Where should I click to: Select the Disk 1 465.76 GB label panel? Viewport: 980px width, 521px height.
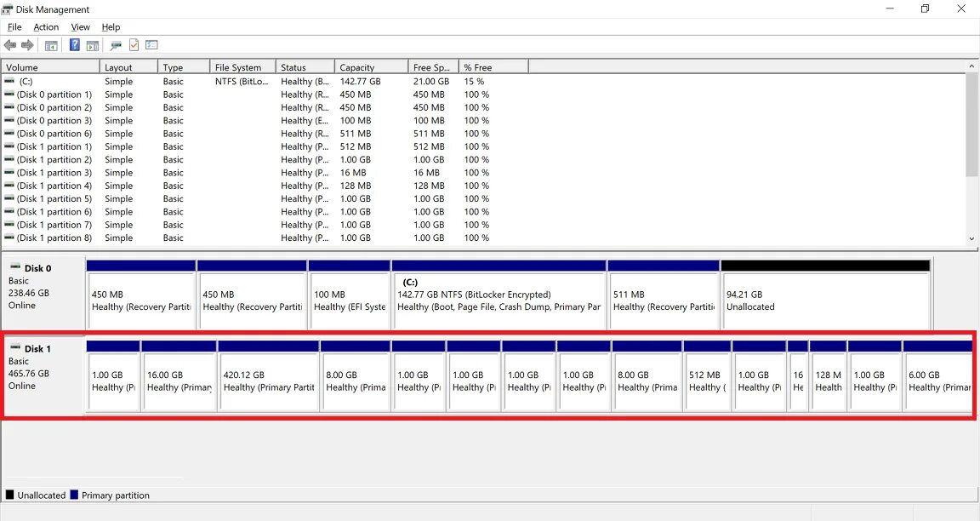(43, 375)
